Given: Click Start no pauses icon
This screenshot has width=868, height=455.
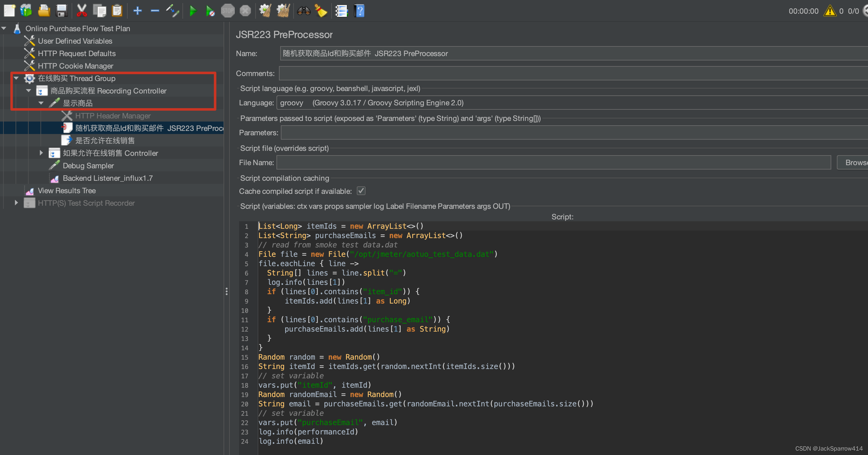Looking at the screenshot, I should coord(210,11).
